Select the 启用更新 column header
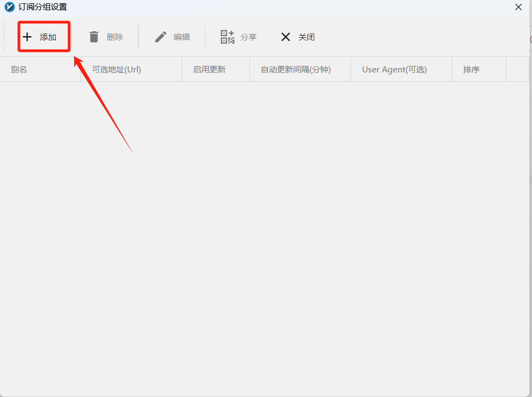 209,70
